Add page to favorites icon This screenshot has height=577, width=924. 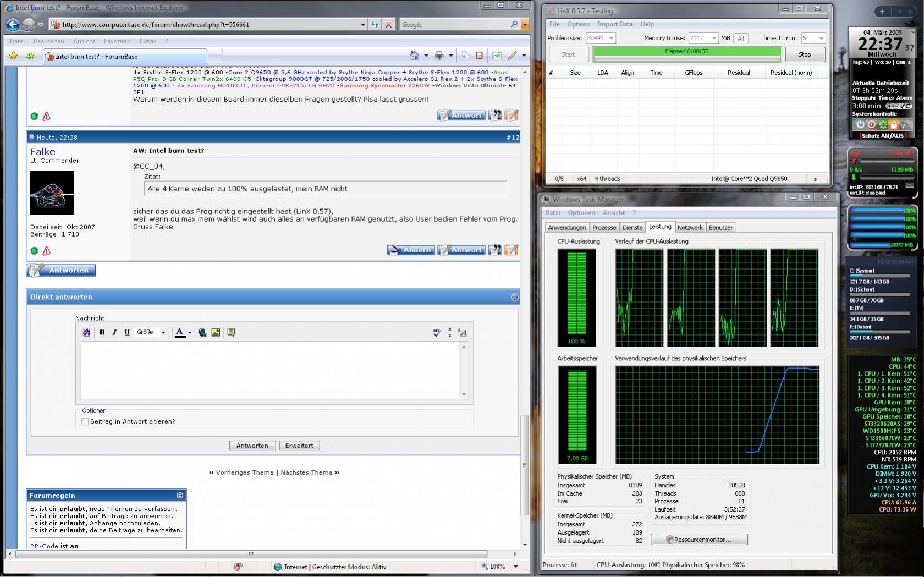pos(30,56)
